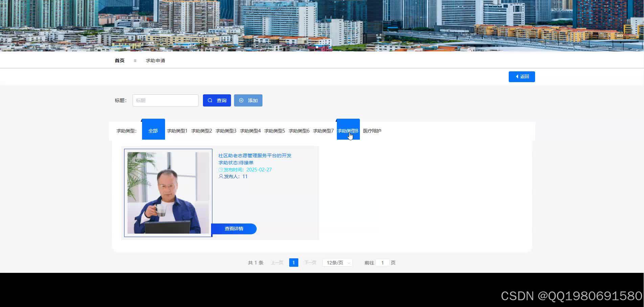The width and height of the screenshot is (644, 307).
Task: Click the elderly man photo thumbnail
Action: point(168,193)
